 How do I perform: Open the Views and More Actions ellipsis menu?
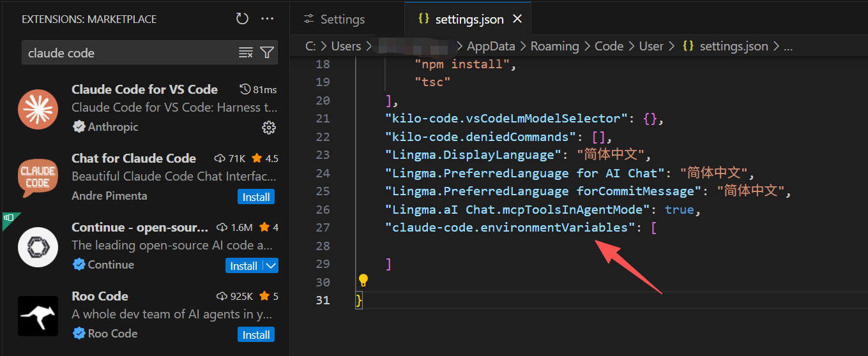pyautogui.click(x=268, y=19)
